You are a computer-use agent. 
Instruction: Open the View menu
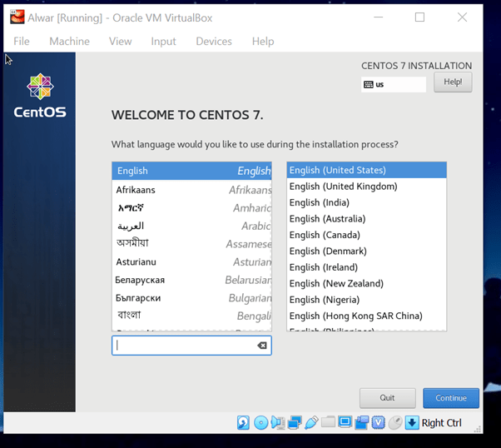[120, 41]
